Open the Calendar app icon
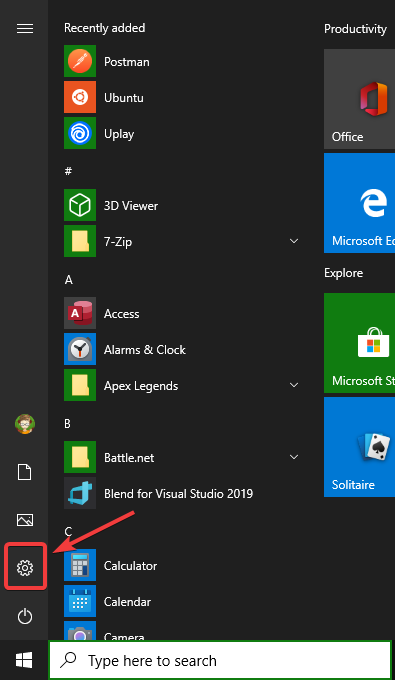The width and height of the screenshot is (395, 680). [x=80, y=601]
